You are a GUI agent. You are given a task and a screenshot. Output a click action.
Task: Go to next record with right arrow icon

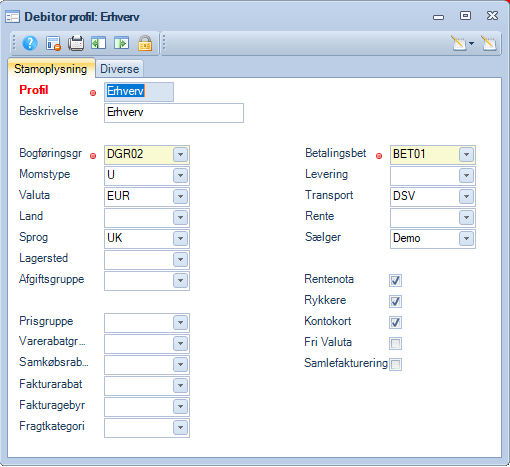pos(121,43)
